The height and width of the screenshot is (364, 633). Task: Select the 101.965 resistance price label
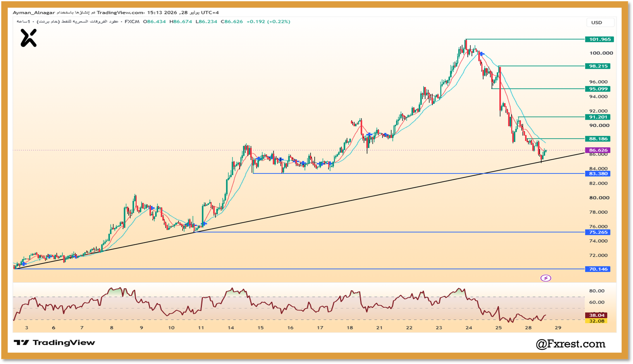pos(599,39)
